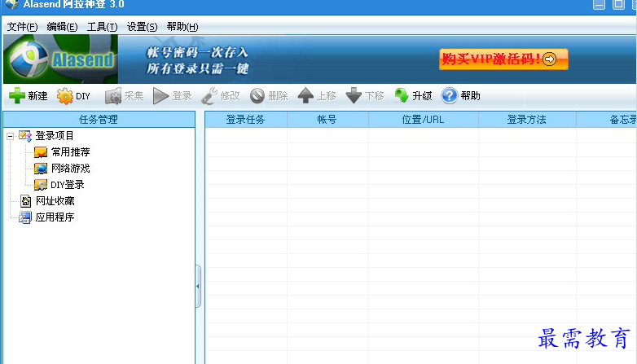Open the 文件(F) menu

(22, 27)
